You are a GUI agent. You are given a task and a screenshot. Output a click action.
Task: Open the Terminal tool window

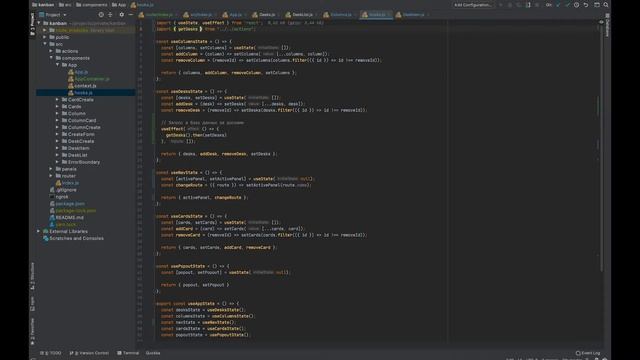coord(128,353)
